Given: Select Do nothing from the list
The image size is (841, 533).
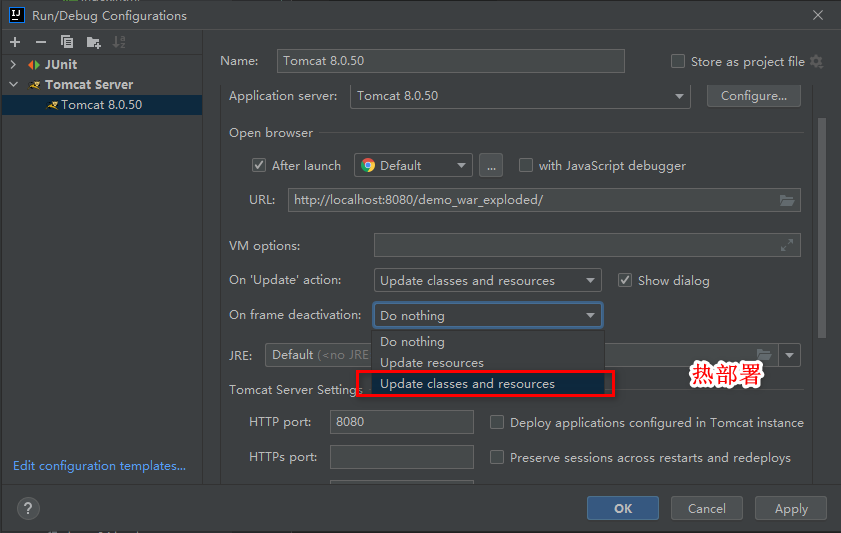Looking at the screenshot, I should pos(488,342).
